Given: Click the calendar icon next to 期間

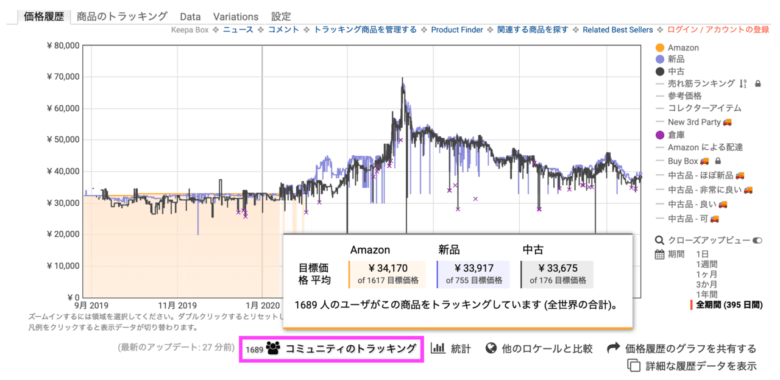Looking at the screenshot, I should coord(660,255).
